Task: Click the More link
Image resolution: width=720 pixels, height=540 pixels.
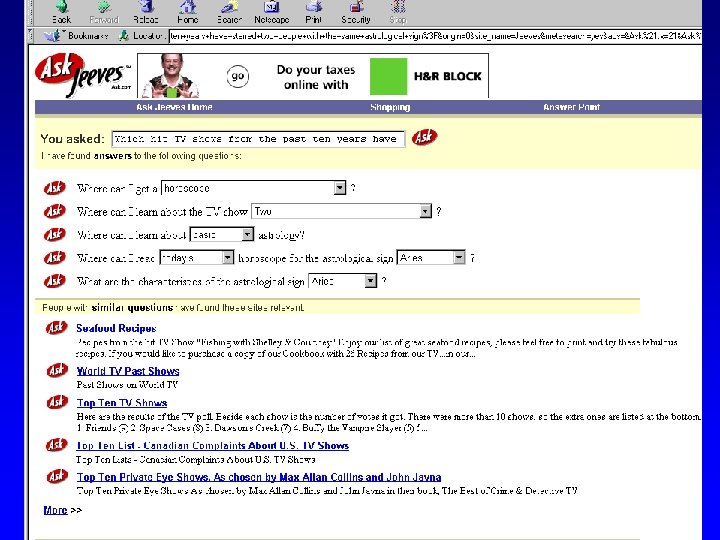Action: (56, 510)
